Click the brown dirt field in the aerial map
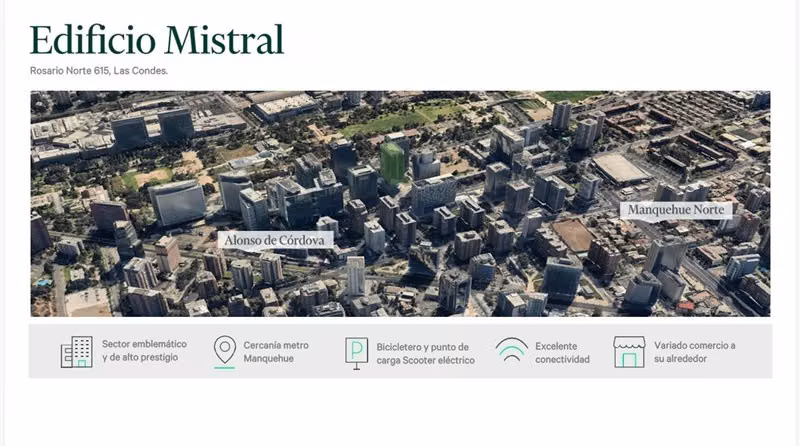This screenshot has width=800, height=446. [573, 235]
